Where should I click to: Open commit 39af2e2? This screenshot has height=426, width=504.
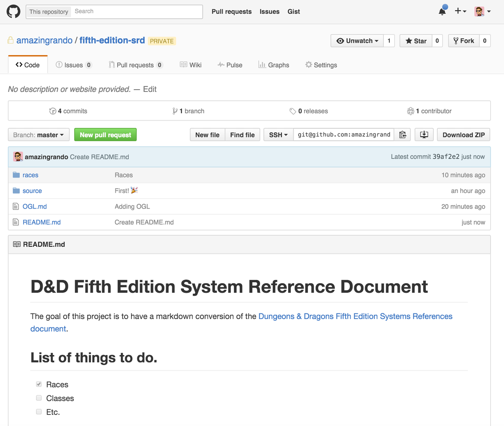point(446,157)
